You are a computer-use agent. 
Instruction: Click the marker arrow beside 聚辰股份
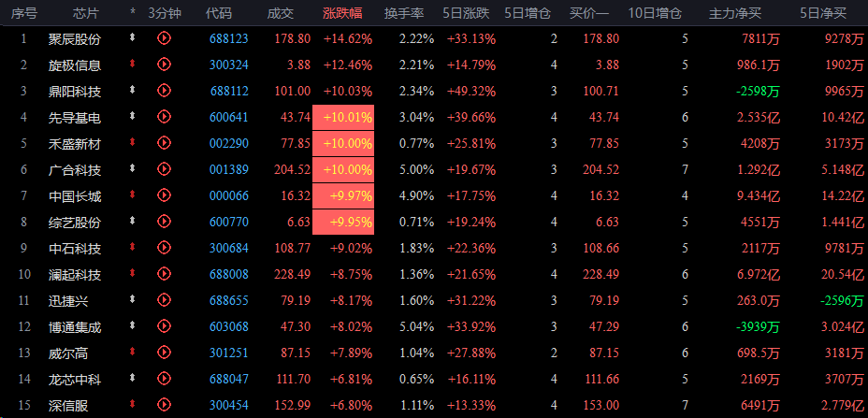pyautogui.click(x=132, y=37)
